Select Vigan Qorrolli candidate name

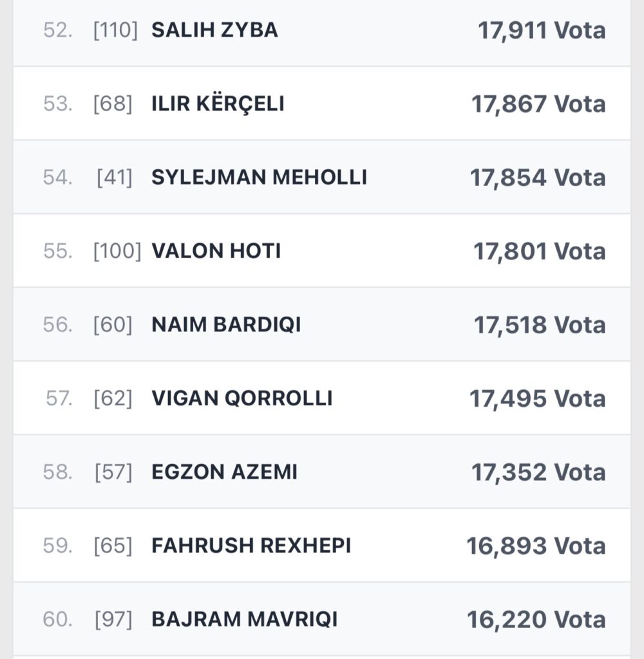[x=241, y=398]
